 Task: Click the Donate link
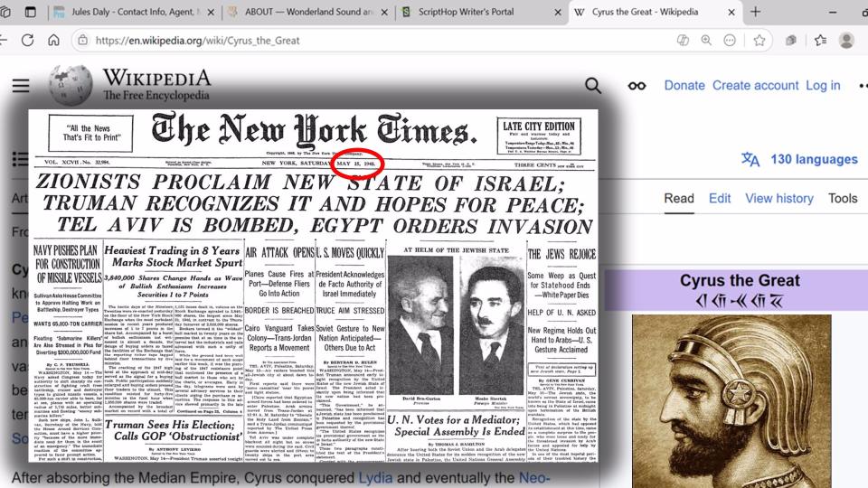pos(684,85)
